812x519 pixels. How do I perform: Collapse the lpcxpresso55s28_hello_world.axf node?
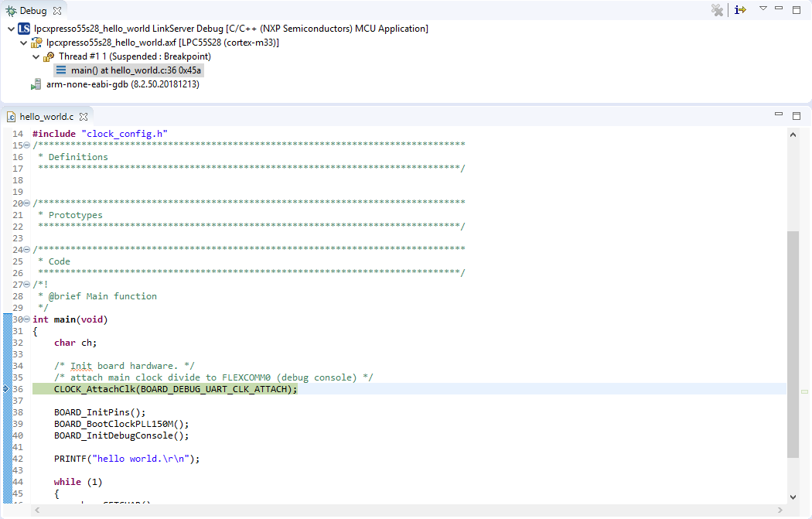(23, 43)
